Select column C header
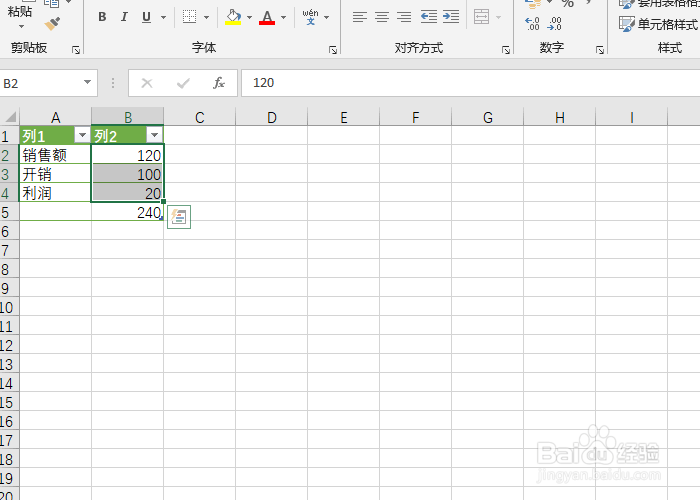Screen dimensions: 700x500 coord(200,117)
